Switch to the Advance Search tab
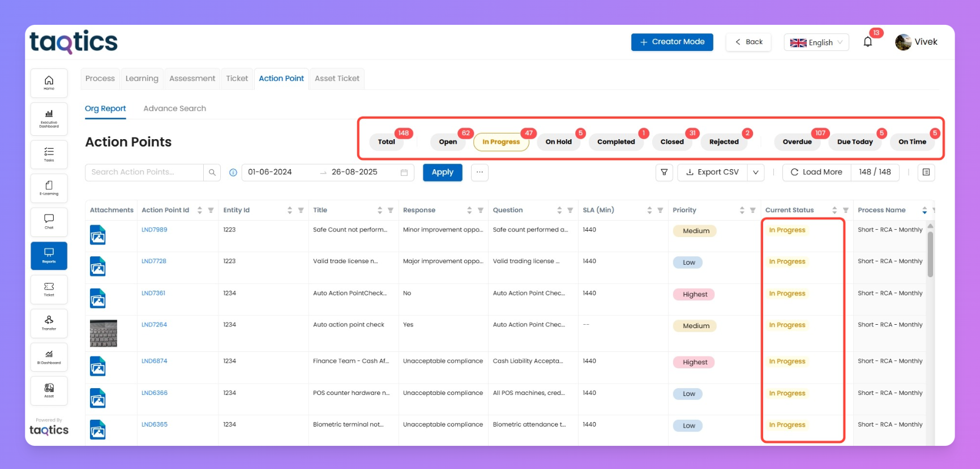980x469 pixels. (174, 109)
